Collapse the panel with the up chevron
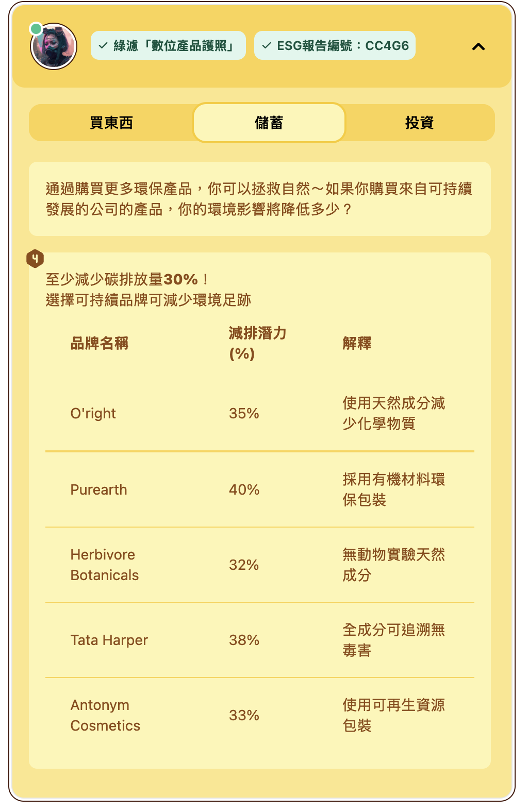The height and width of the screenshot is (812, 528). coord(478,46)
